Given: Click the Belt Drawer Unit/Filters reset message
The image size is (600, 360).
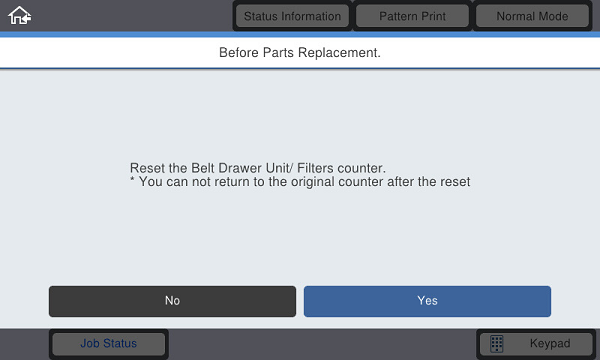Looking at the screenshot, I should tap(258, 168).
